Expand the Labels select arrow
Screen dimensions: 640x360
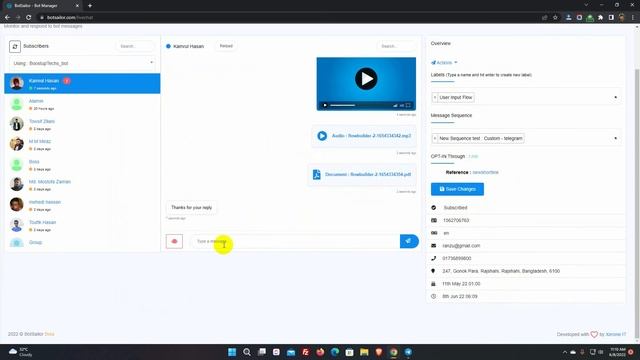616,98
